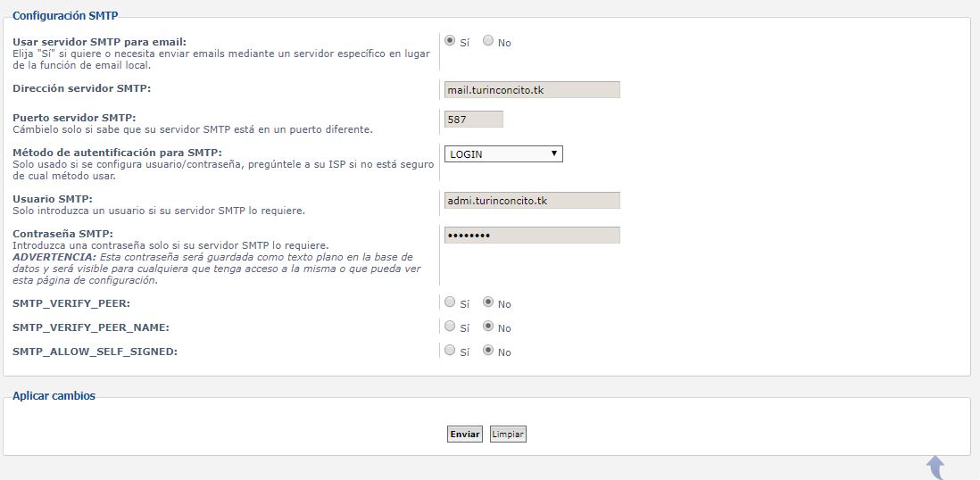Viewport: 980px width, 480px height.
Task: Set SMTP_VERIFY_PEER_NAME to Sí
Action: coord(450,327)
